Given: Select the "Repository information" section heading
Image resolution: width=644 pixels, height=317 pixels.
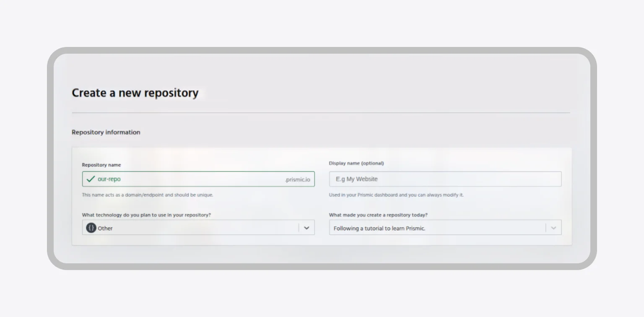Looking at the screenshot, I should [106, 132].
